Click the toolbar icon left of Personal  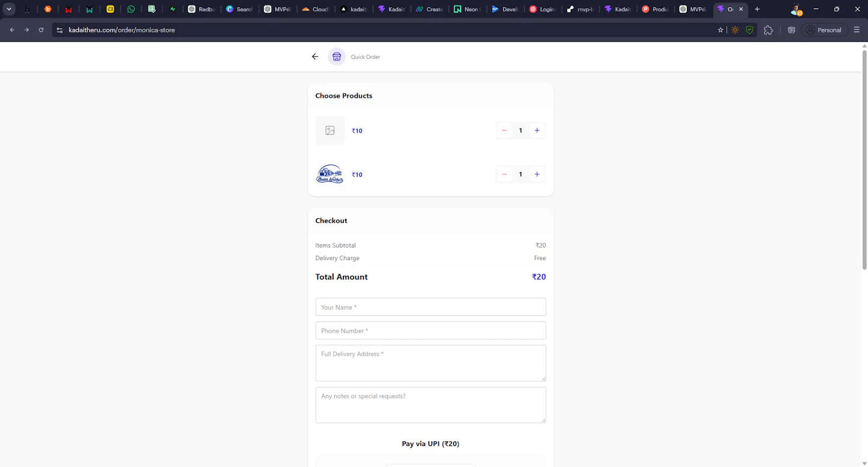coord(792,30)
